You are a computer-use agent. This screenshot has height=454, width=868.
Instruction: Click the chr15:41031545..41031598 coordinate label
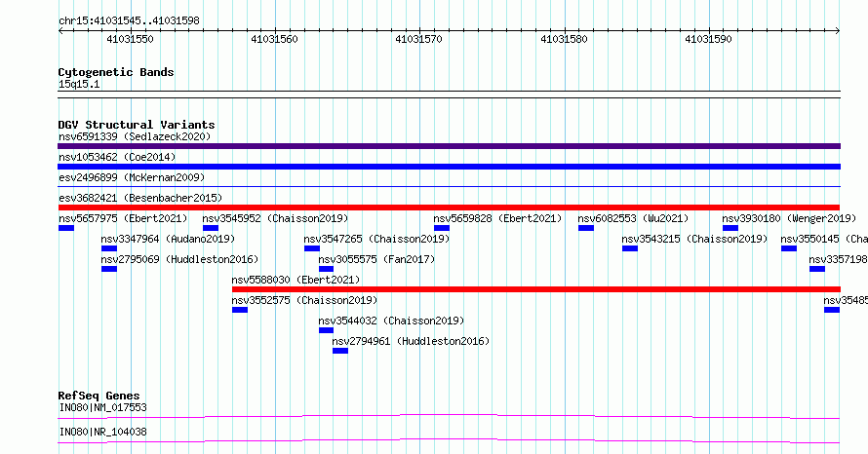point(129,21)
